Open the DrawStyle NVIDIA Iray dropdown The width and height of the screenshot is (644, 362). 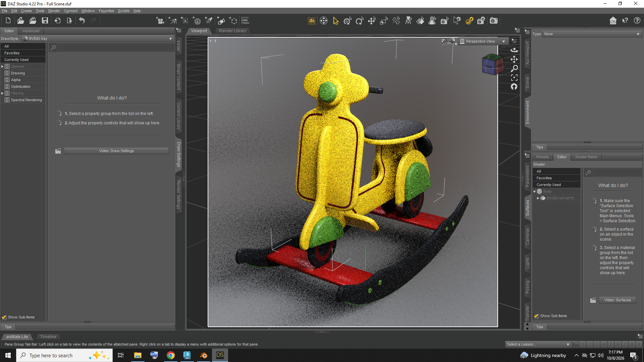(x=98, y=39)
